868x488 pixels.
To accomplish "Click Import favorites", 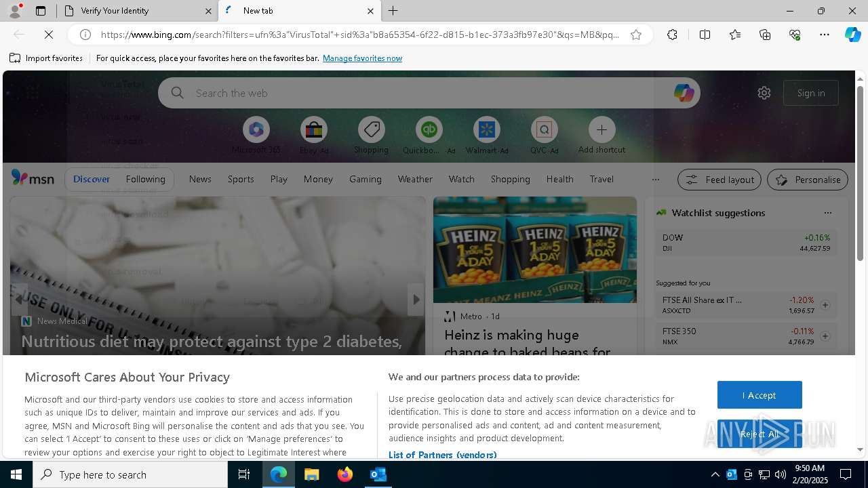I will coord(46,58).
